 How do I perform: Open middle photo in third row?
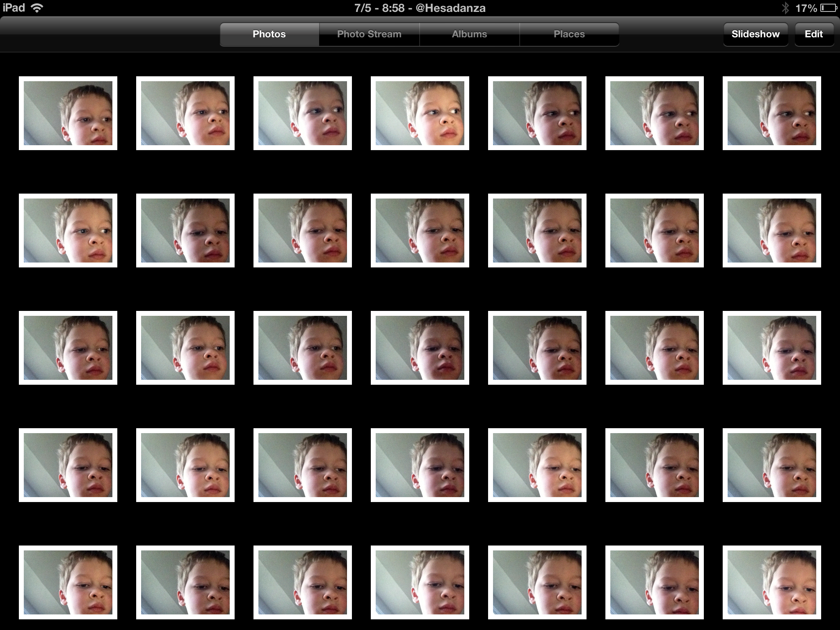coord(420,348)
